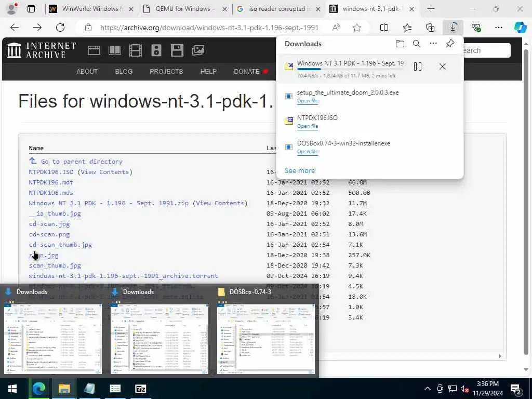Reload the archive.org page
This screenshot has width=532, height=399.
point(60,28)
